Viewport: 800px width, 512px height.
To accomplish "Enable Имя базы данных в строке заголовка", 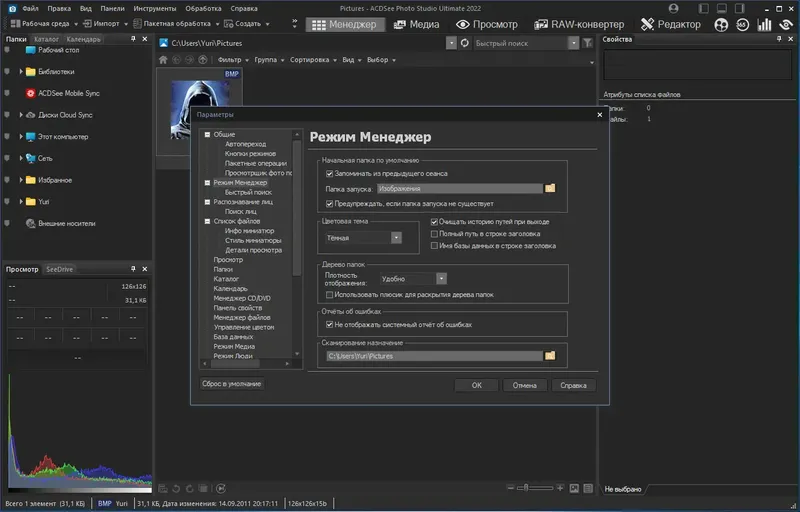I will pyautogui.click(x=434, y=246).
